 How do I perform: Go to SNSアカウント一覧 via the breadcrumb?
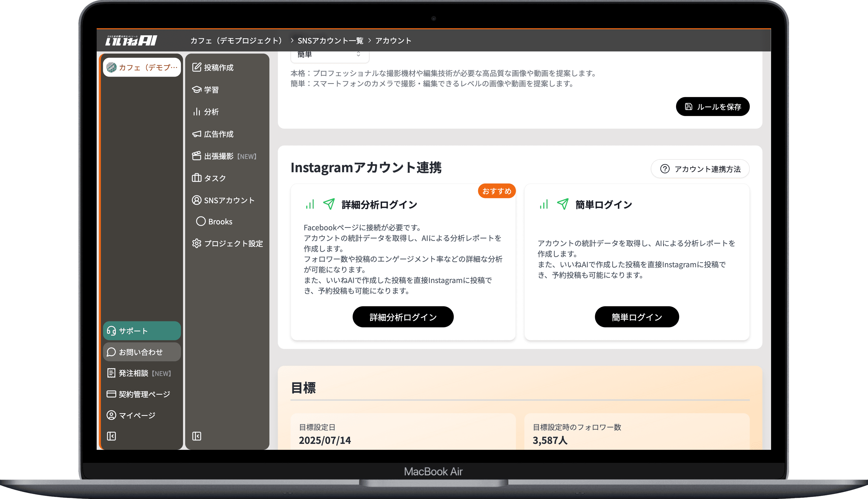(x=330, y=40)
